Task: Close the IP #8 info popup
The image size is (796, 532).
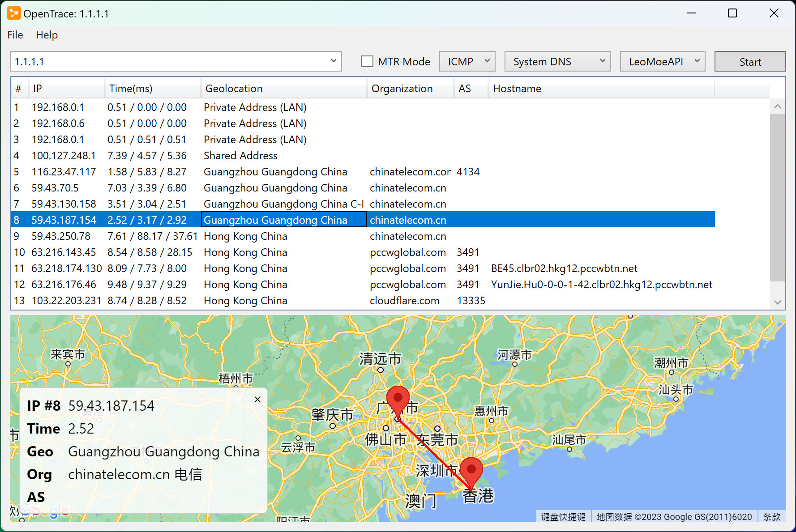Action: (x=257, y=399)
